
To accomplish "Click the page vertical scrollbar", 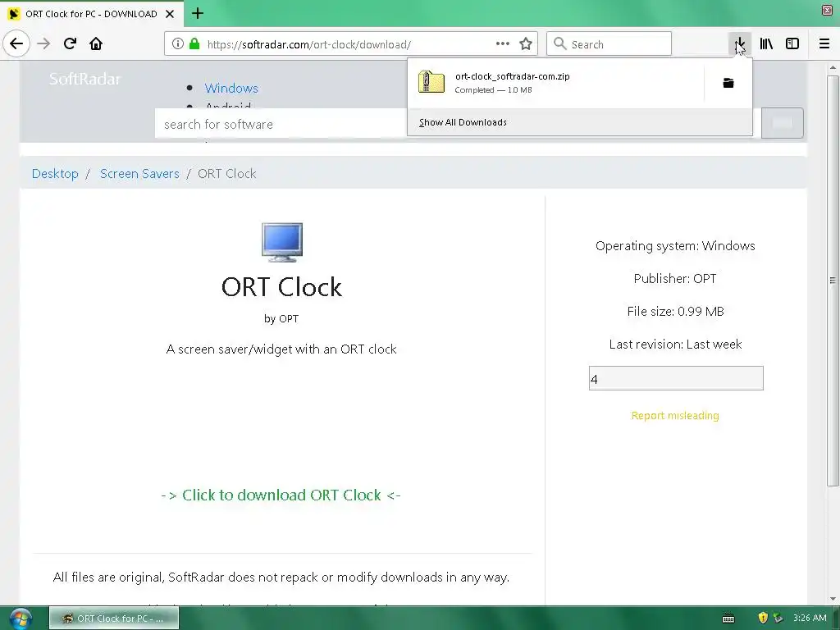I will coord(833,281).
